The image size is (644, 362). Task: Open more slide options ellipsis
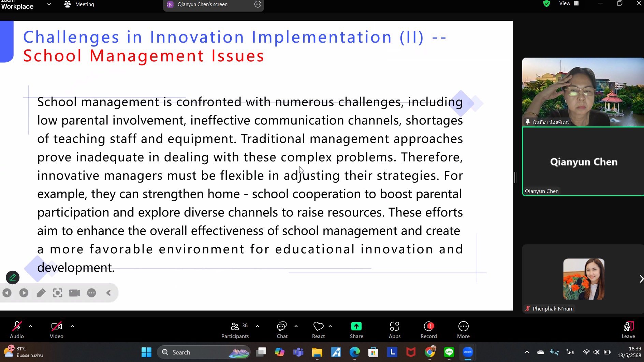(x=91, y=293)
